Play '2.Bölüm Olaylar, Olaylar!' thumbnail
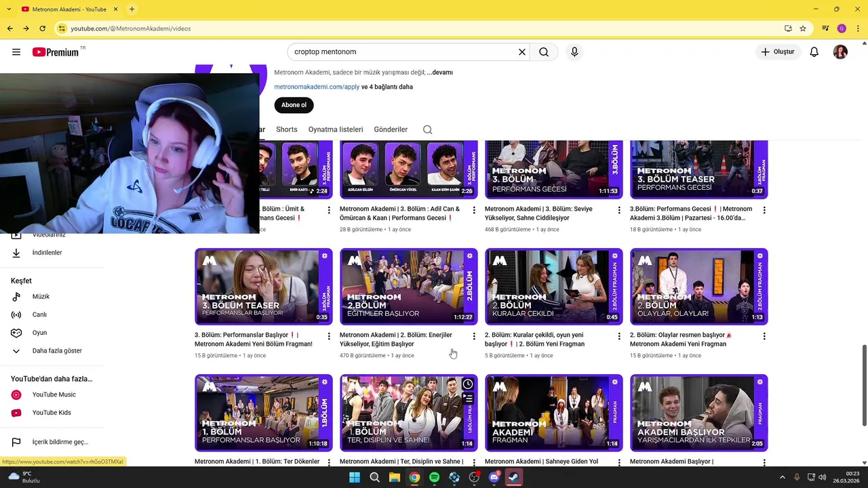The image size is (868, 488). click(x=698, y=286)
